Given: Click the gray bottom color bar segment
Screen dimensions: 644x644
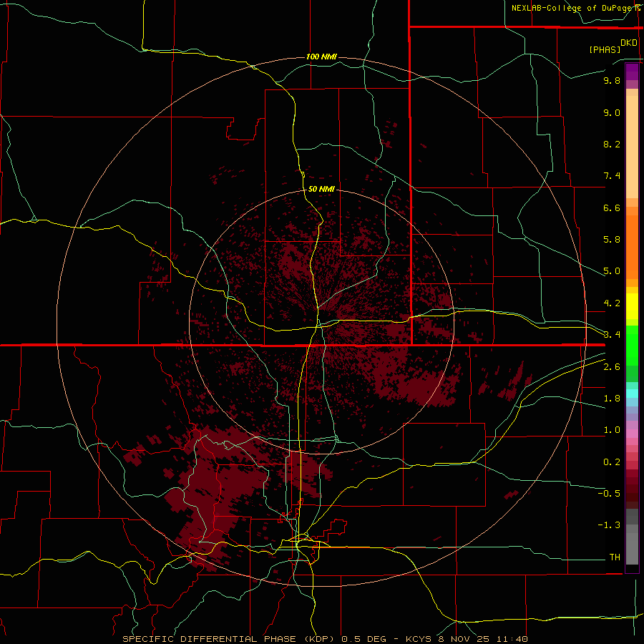Looking at the screenshot, I should [632, 548].
